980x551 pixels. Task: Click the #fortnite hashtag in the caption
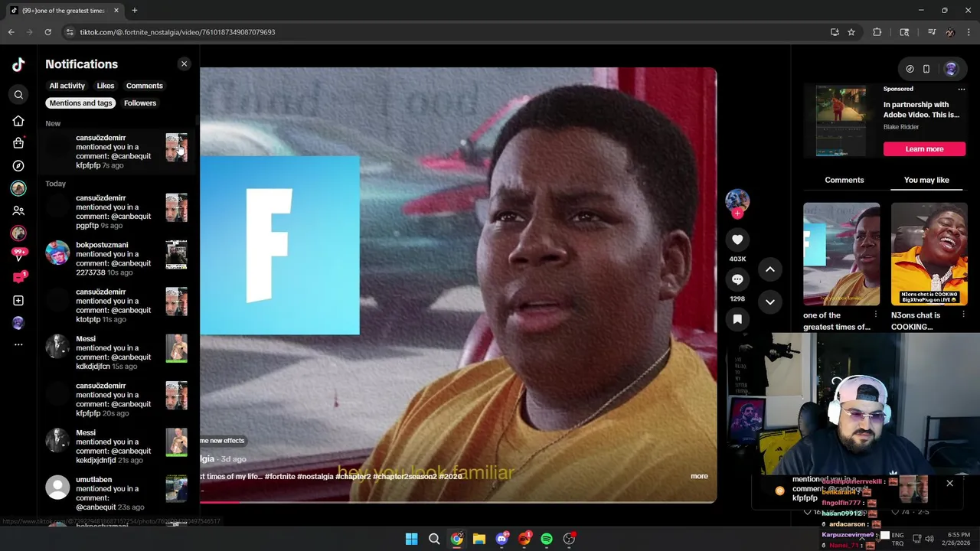[283, 476]
